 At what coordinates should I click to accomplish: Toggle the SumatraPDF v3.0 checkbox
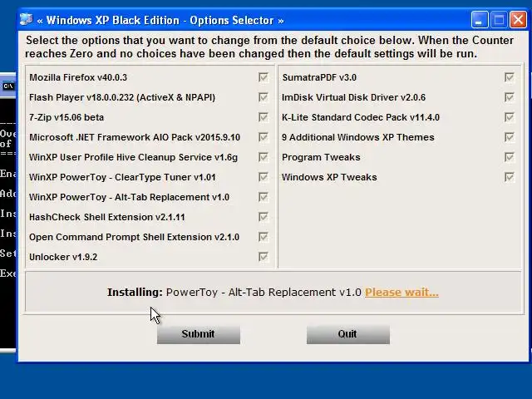coord(510,77)
